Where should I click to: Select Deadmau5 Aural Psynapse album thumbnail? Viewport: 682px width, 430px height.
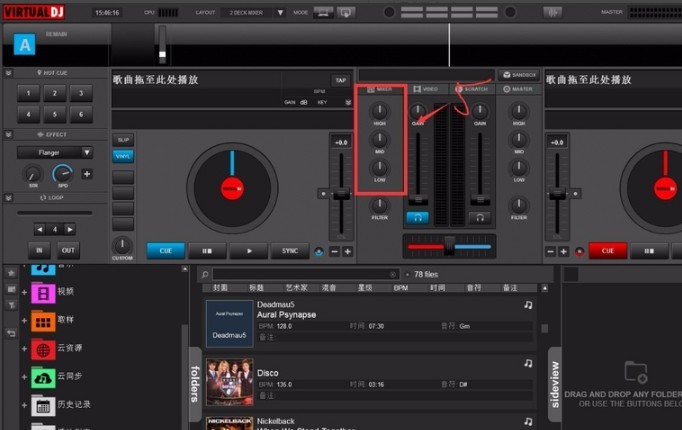(x=229, y=324)
